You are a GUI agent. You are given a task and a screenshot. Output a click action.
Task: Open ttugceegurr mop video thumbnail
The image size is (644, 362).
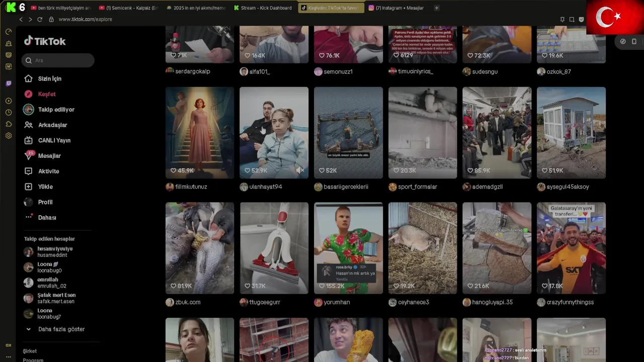[274, 248]
